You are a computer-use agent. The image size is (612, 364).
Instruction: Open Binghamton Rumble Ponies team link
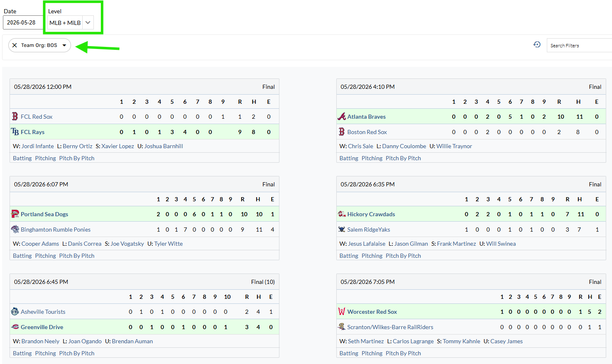click(x=56, y=230)
